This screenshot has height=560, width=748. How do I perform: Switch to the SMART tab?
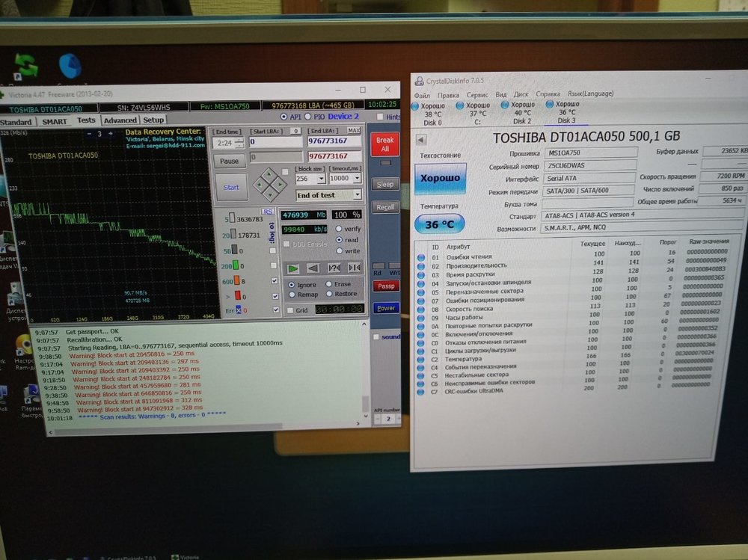click(55, 120)
